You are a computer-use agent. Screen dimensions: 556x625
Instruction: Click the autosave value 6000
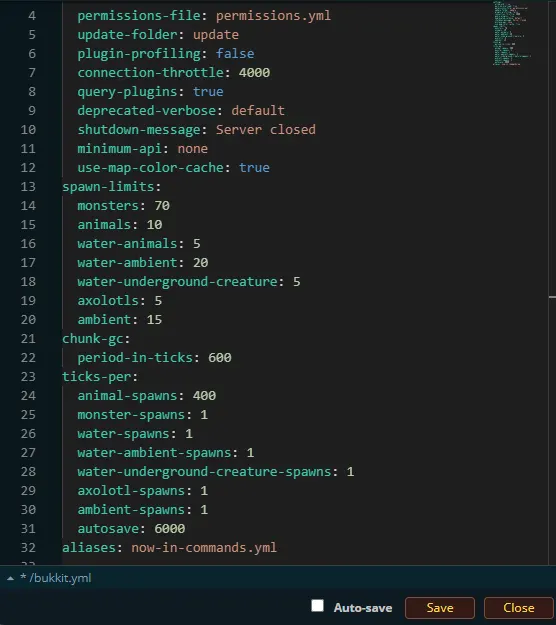click(169, 529)
